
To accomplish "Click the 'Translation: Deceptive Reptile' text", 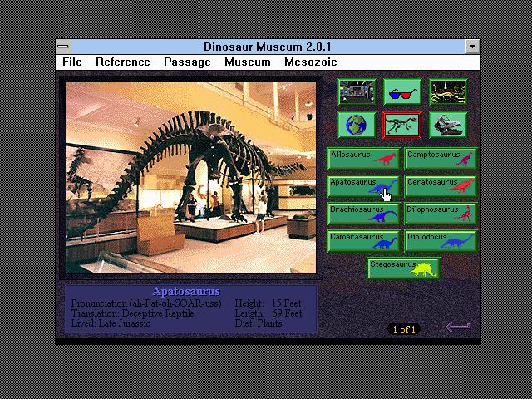I will 133,313.
